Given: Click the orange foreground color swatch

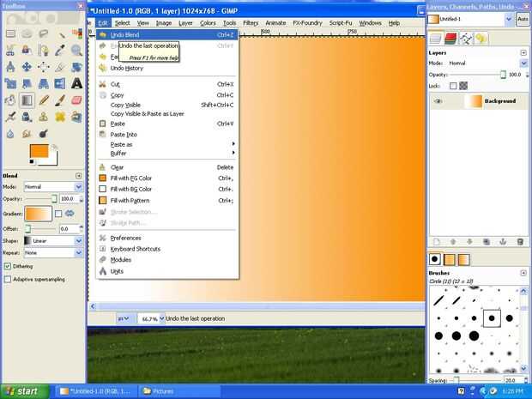Looking at the screenshot, I should [39, 151].
